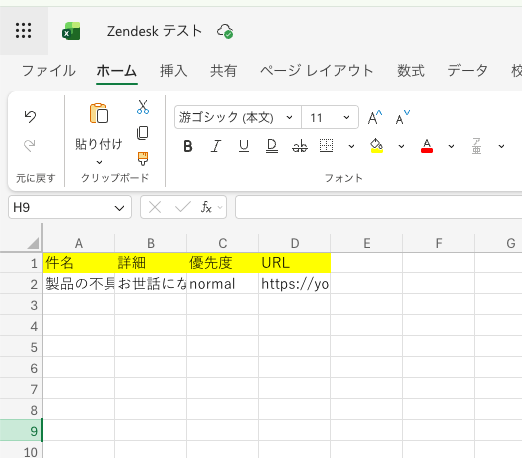Toggle italic formatting
Image resolution: width=522 pixels, height=458 pixels.
[216, 146]
